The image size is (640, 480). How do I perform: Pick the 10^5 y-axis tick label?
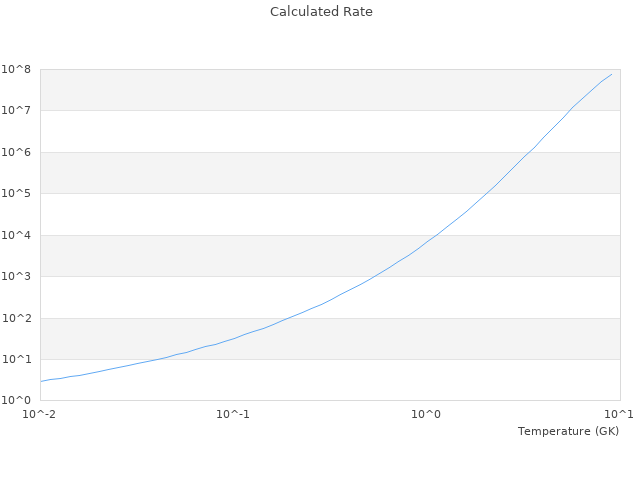click(18, 193)
